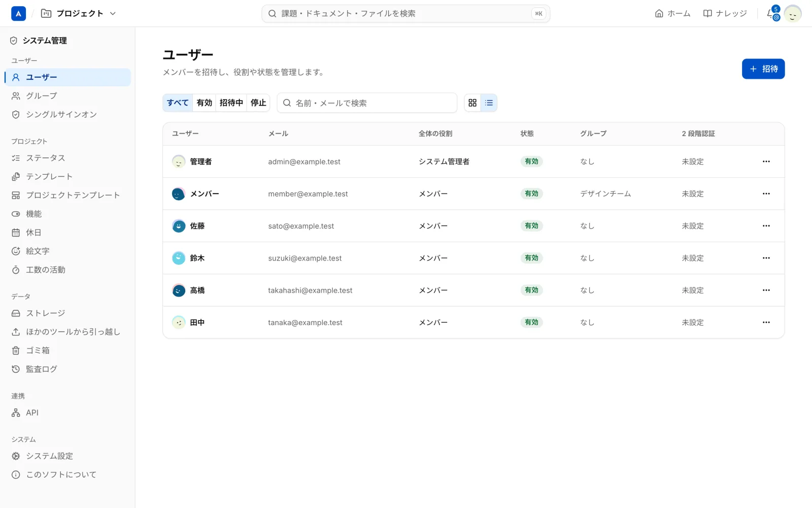
Task: Open 監査ログ page
Action: pos(67,369)
